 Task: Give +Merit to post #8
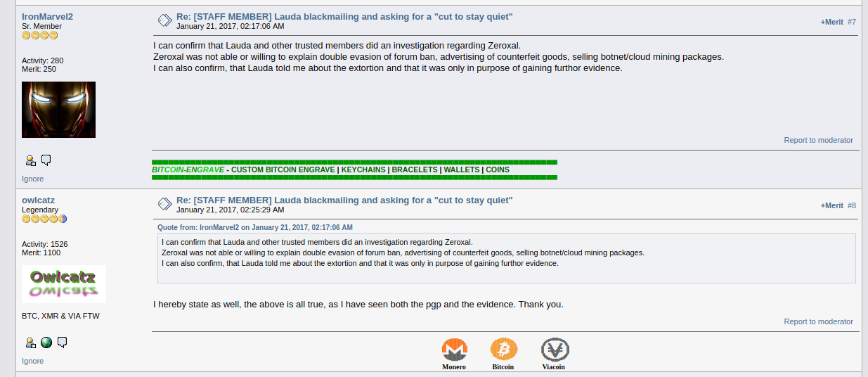(831, 205)
